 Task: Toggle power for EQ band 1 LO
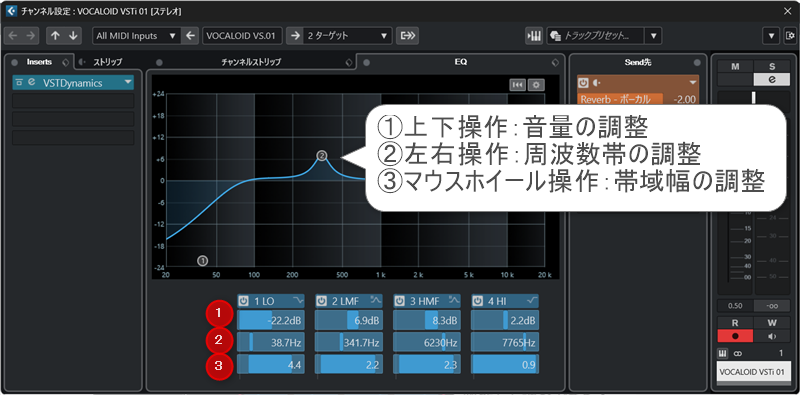click(x=243, y=301)
